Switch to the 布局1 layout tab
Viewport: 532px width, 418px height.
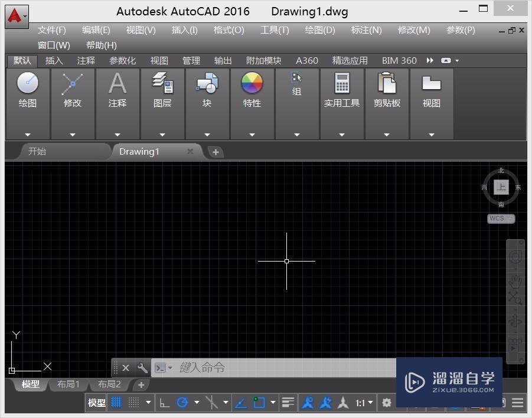click(x=68, y=384)
